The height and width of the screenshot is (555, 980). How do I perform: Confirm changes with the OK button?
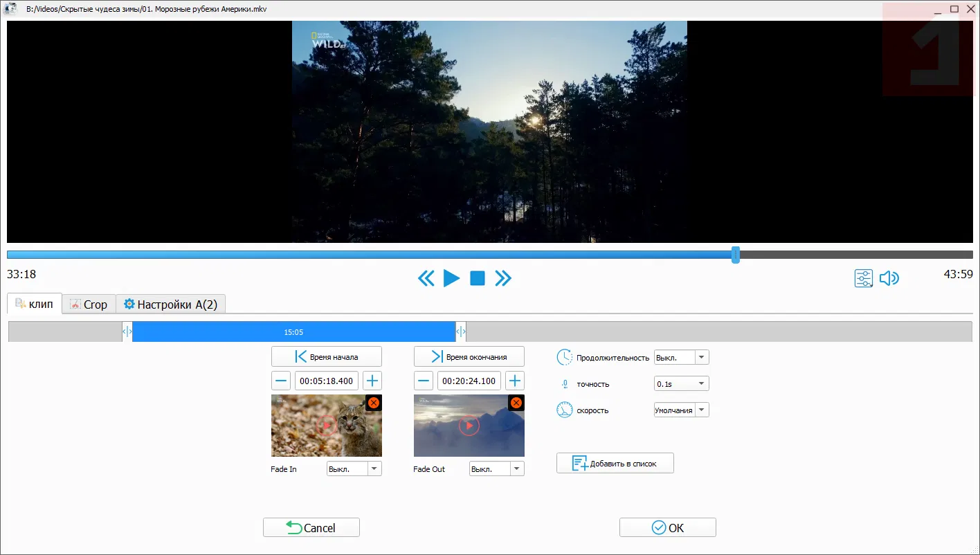668,527
